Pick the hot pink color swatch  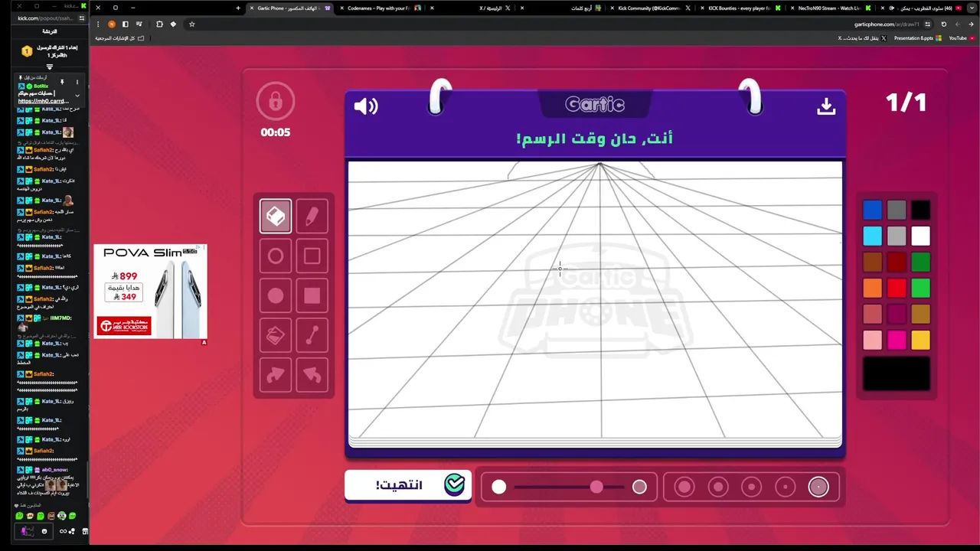[897, 340]
